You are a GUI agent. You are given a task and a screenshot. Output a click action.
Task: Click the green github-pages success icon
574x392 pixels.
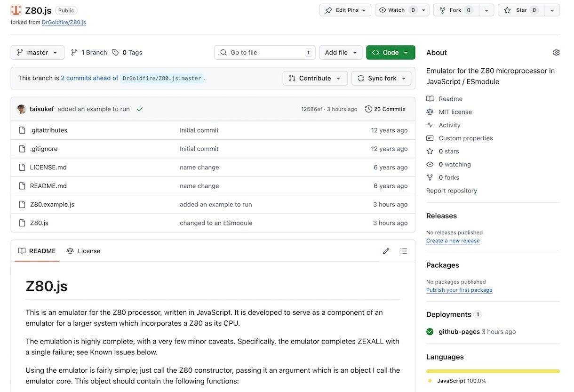pos(430,332)
